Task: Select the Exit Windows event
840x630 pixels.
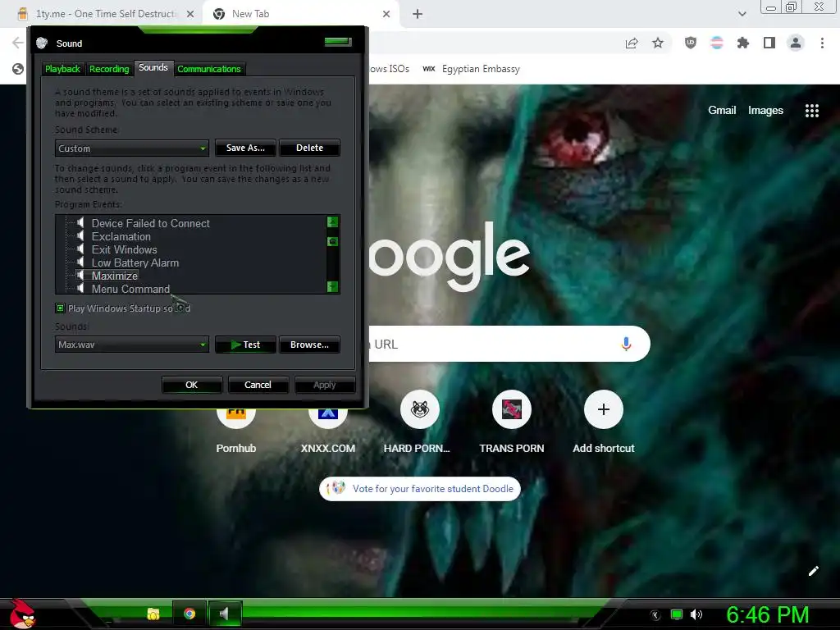Action: 125,249
